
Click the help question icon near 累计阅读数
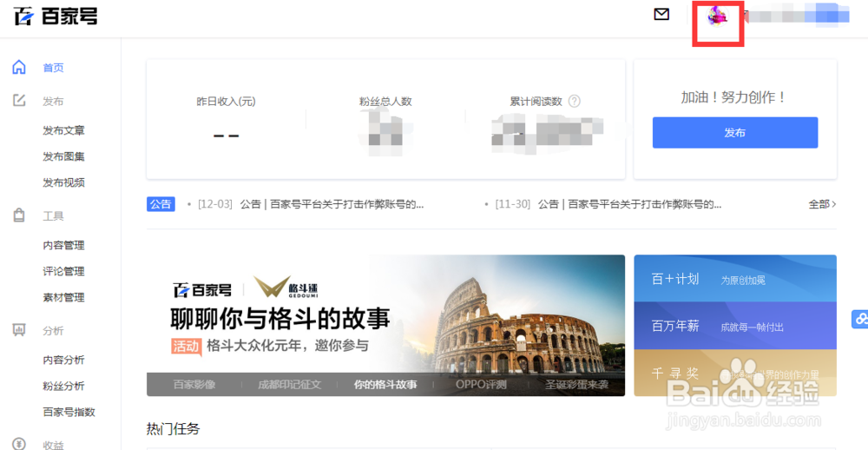pos(575,102)
